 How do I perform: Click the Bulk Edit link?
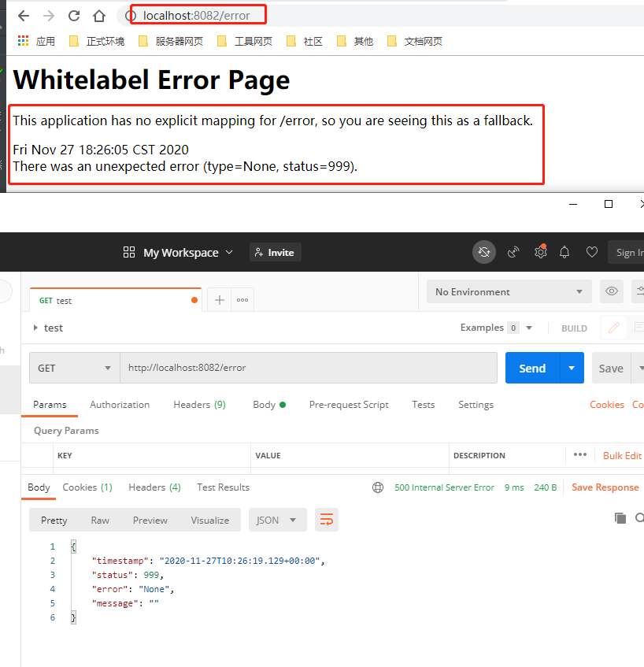(622, 456)
